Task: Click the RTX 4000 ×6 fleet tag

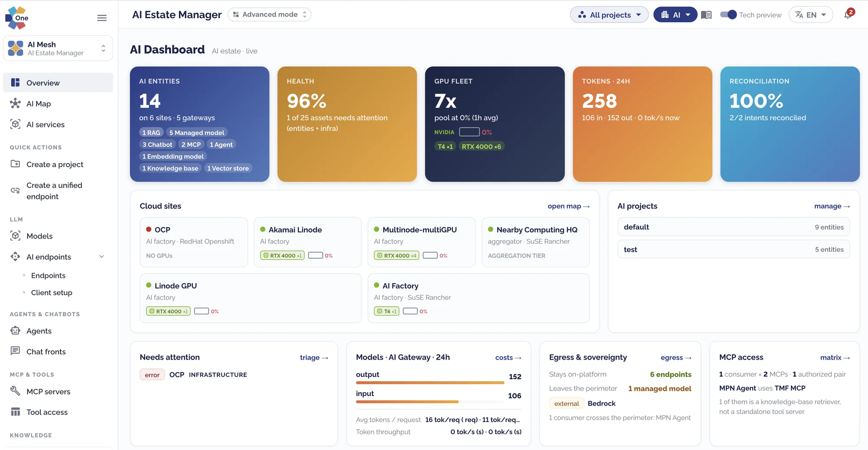Action: pos(481,146)
